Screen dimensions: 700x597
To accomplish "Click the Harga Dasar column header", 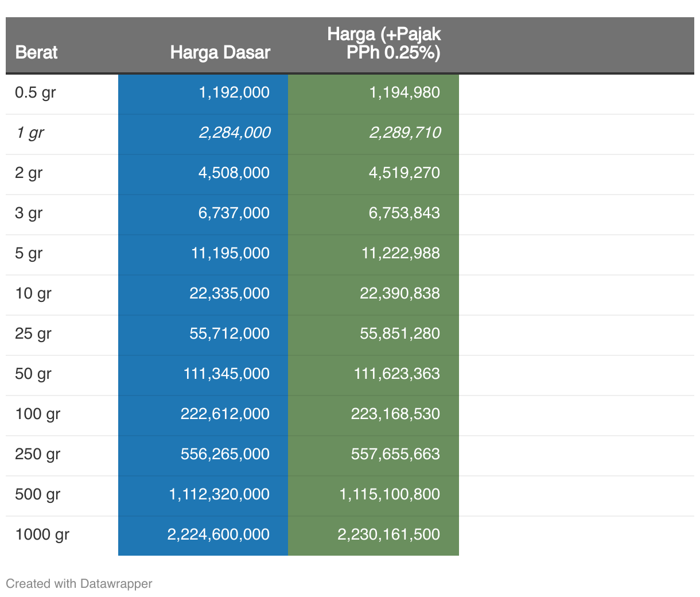I will (x=220, y=52).
